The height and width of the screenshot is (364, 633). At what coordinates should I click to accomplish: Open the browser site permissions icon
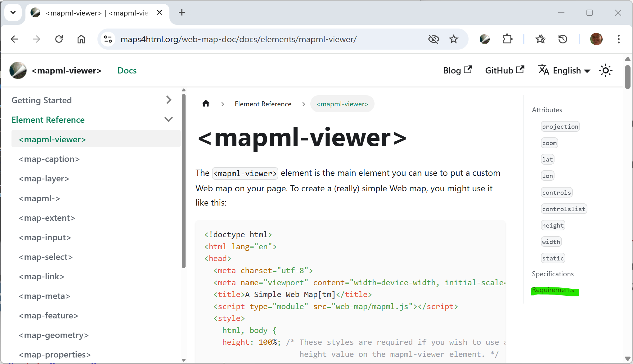[108, 39]
